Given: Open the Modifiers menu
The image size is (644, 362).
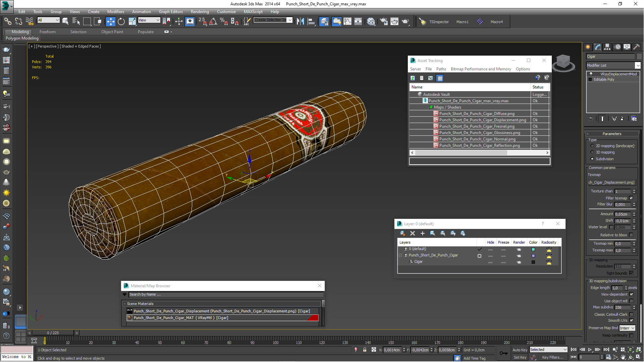Looking at the screenshot, I should (x=115, y=11).
